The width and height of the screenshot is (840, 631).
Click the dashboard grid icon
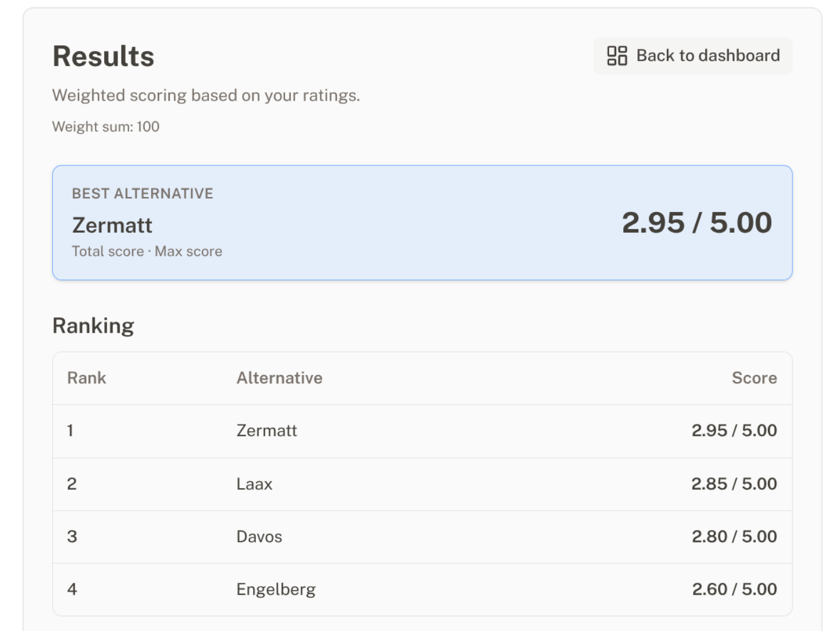pyautogui.click(x=616, y=55)
